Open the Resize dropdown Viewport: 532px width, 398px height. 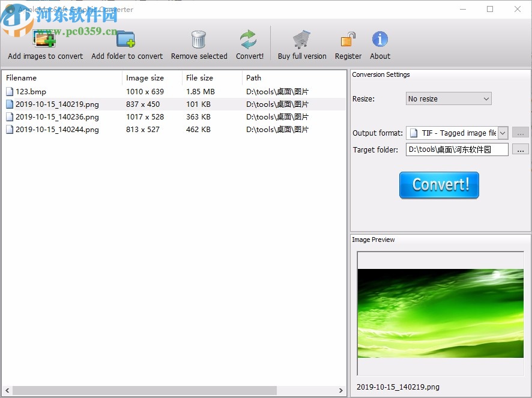[448, 98]
